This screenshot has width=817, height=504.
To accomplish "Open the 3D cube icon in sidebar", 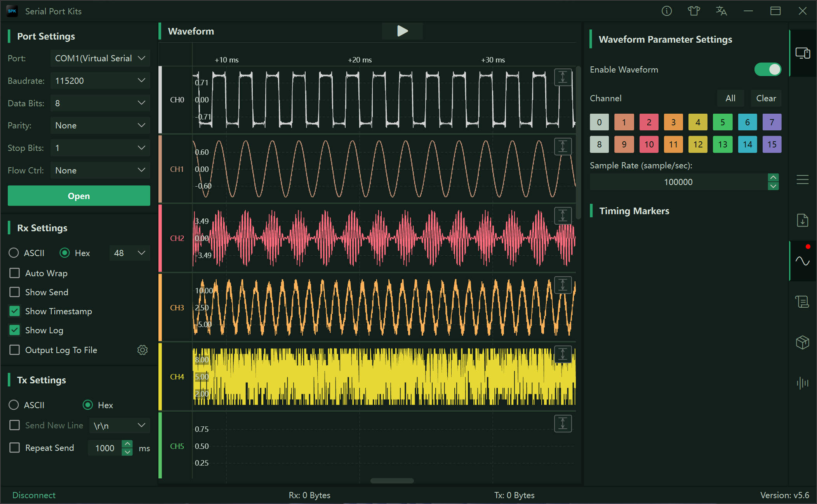I will tap(802, 342).
